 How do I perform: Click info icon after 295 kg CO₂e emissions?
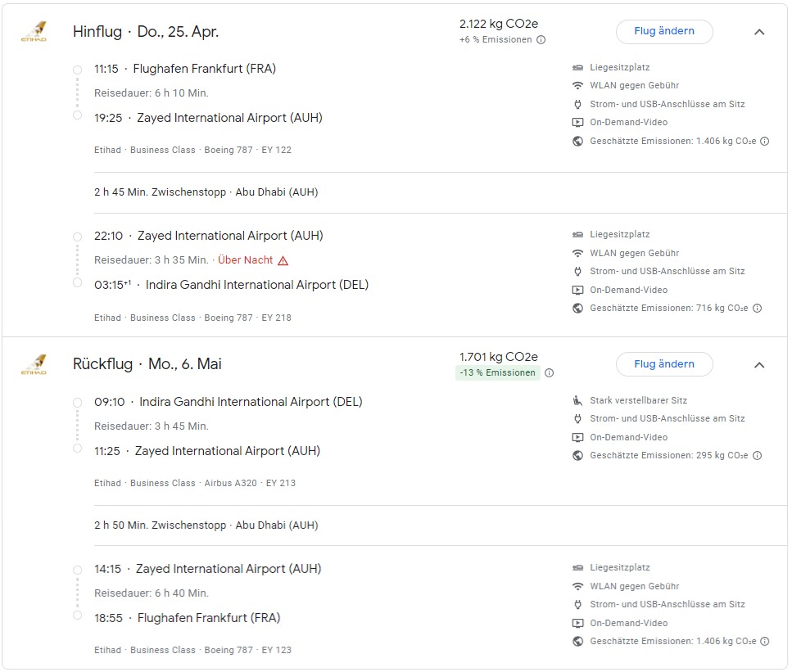758,456
